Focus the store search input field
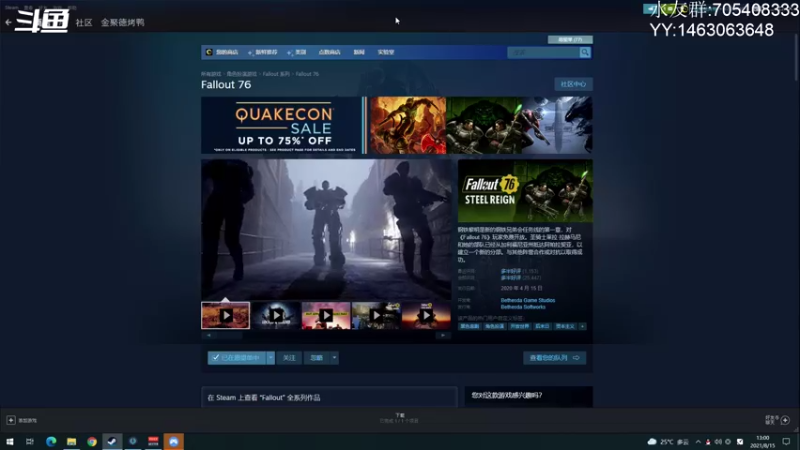Image resolution: width=800 pixels, height=450 pixels. coord(543,52)
